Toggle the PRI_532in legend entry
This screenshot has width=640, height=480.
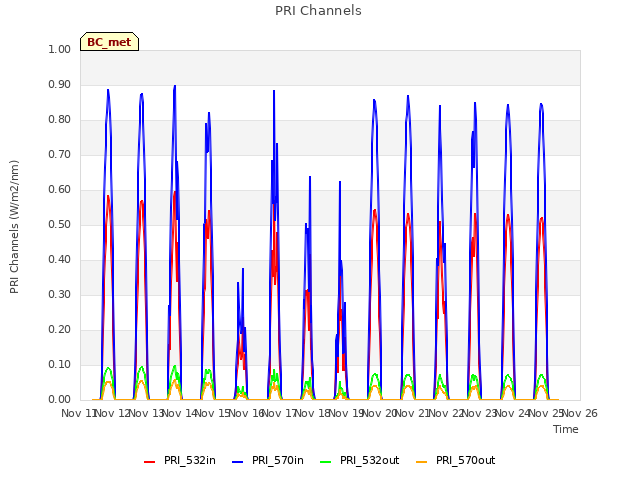pyautogui.click(x=180, y=460)
